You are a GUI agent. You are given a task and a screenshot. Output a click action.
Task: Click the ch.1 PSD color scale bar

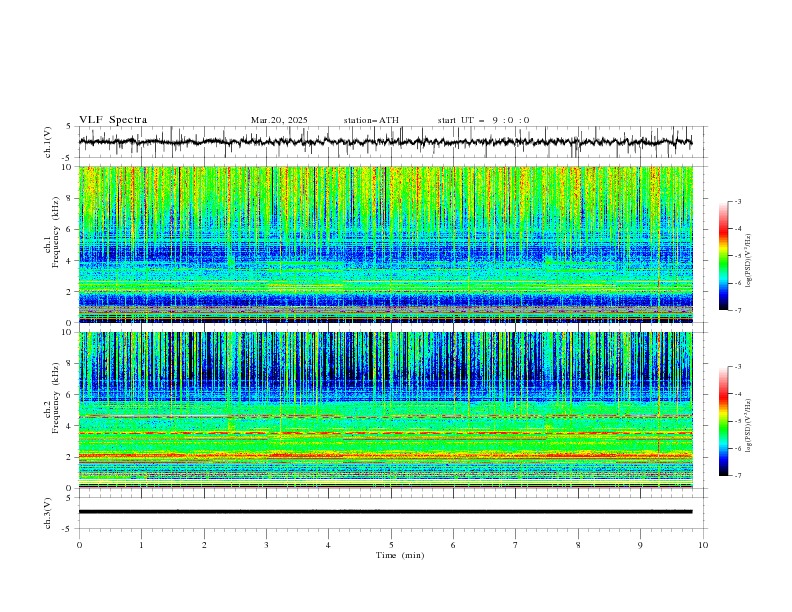[723, 256]
